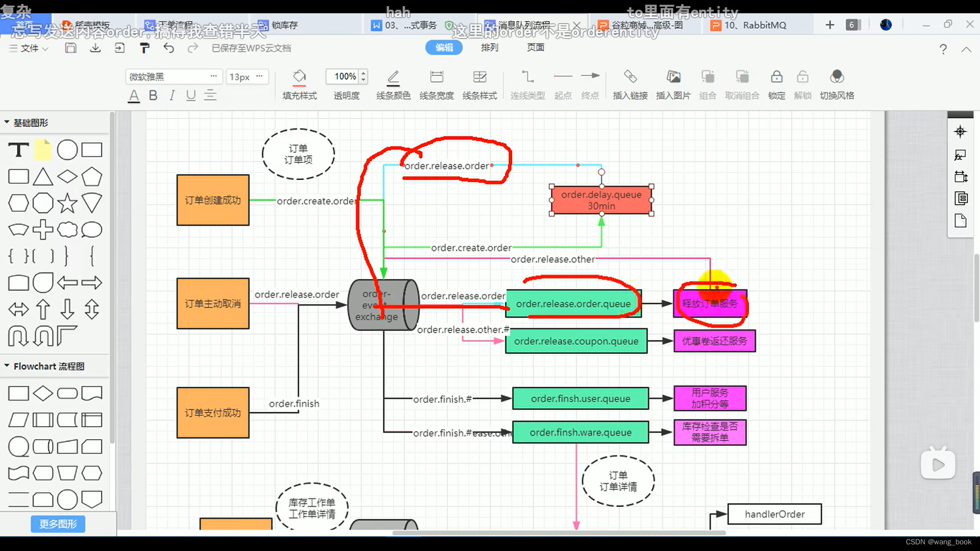Choose line color (线条颜色)
This screenshot has height=551, width=980.
pos(393,84)
